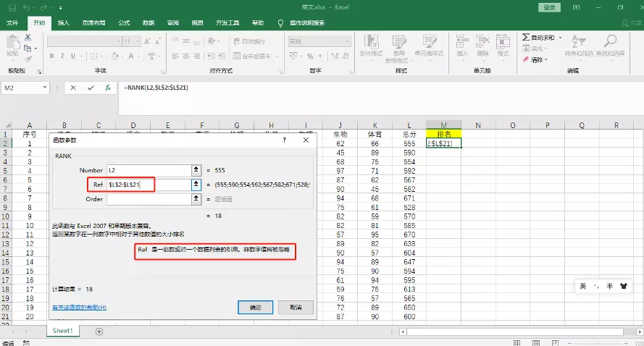Click the Order field range selector icon
Viewport: 644px width, 346px height.
click(196, 199)
